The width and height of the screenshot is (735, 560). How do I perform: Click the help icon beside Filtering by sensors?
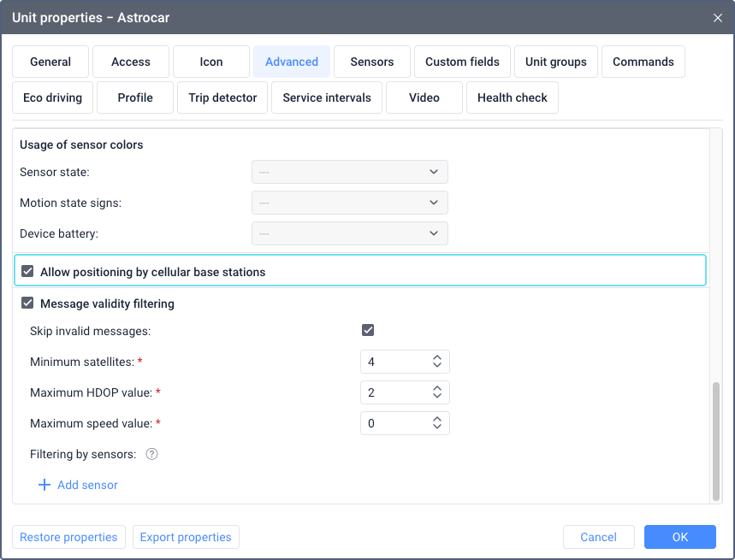[151, 454]
